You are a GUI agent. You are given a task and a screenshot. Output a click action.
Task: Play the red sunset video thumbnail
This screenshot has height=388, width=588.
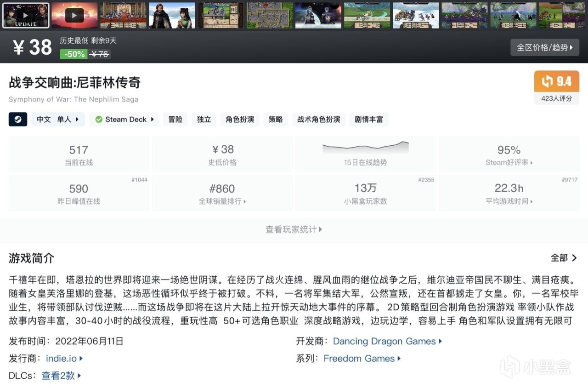[74, 15]
